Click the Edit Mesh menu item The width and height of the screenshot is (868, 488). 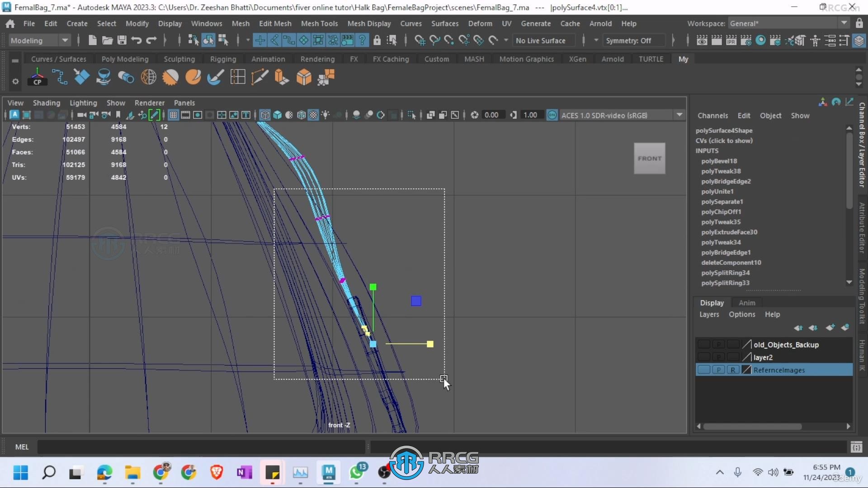[275, 23]
